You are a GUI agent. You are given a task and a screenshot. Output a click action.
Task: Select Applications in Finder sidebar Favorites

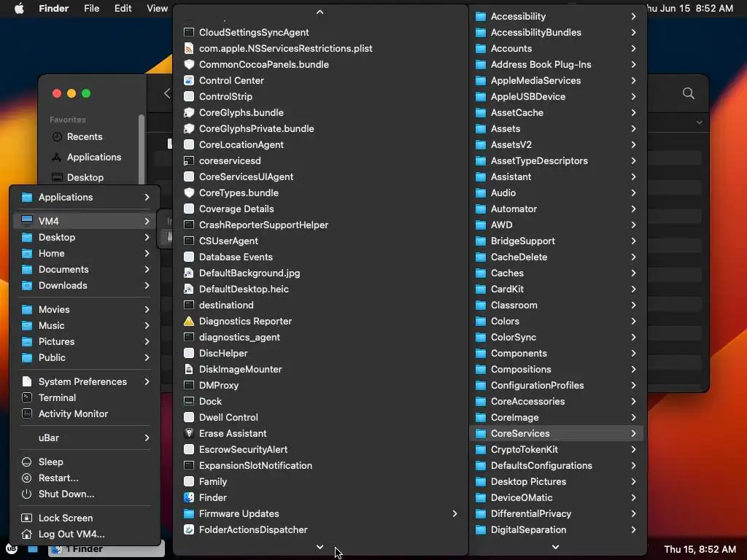(x=94, y=157)
